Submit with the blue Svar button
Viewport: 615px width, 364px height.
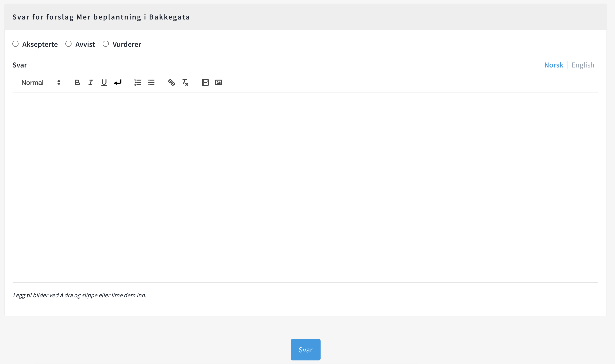point(305,350)
